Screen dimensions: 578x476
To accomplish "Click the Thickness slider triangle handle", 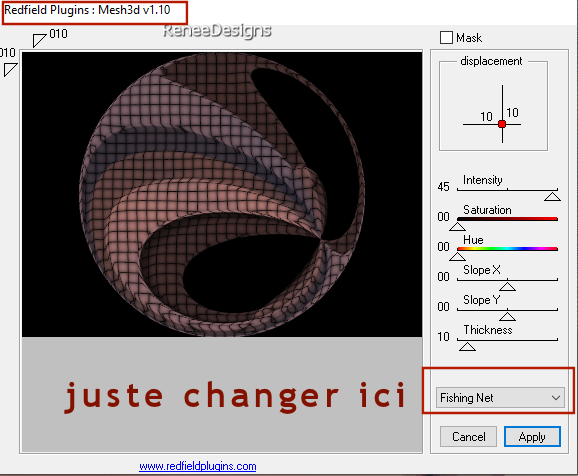I will pos(467,347).
